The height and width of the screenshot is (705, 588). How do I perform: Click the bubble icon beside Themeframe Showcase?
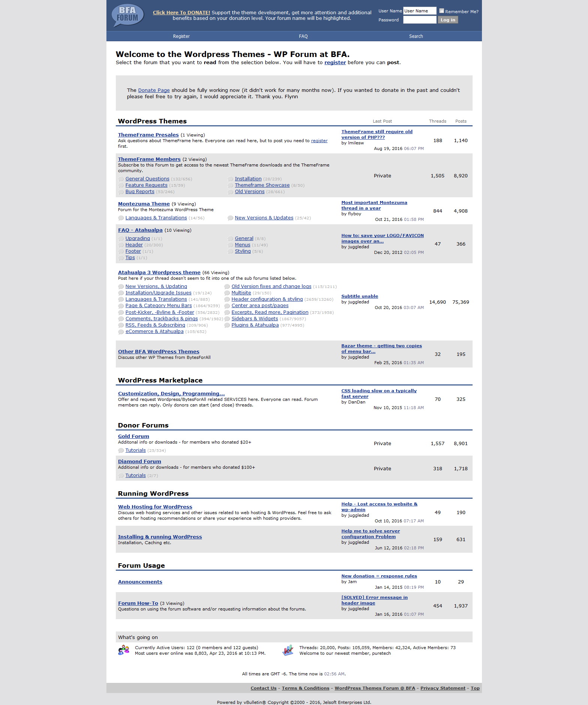(230, 186)
